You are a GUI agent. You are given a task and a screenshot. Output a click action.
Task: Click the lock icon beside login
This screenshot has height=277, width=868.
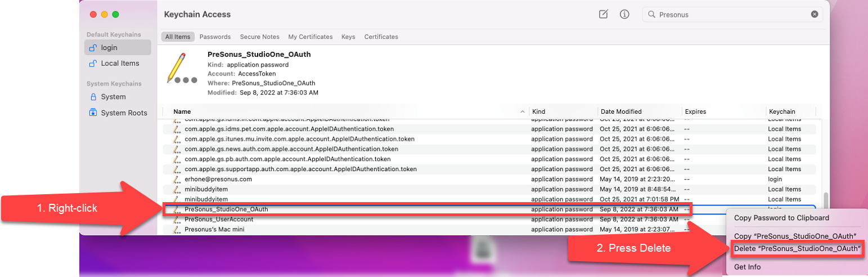(93, 47)
